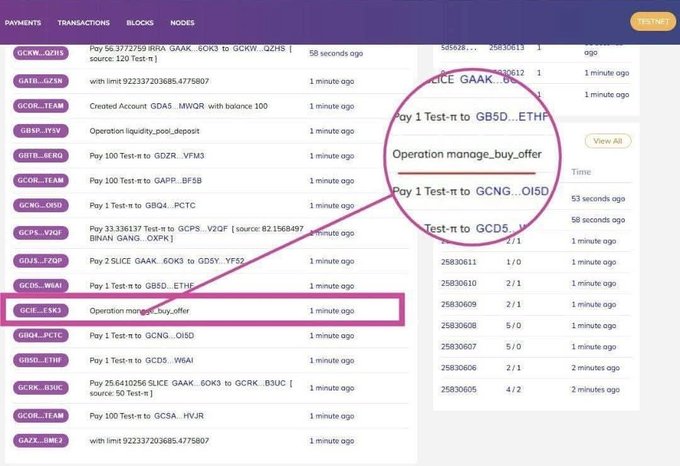Viewport: 680px width, 466px height.
Task: Click "Operation liquidity_pool_deposit" text
Action: pos(144,131)
